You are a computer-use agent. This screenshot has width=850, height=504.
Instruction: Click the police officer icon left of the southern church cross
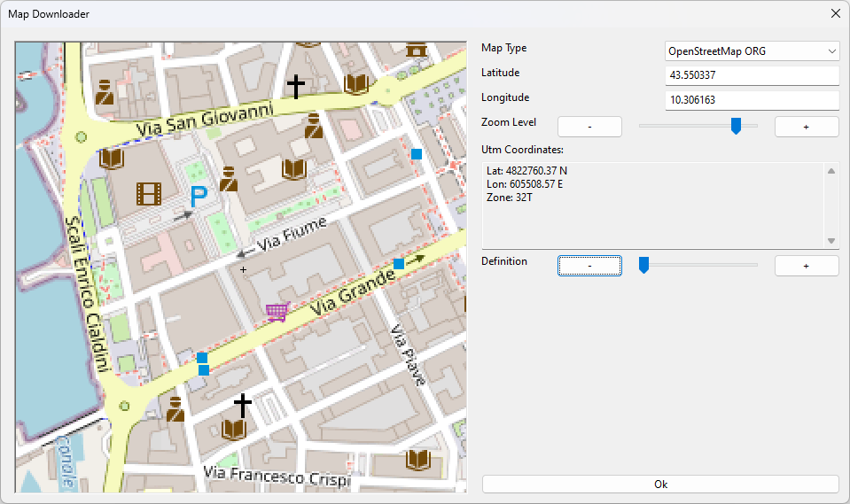click(x=175, y=409)
